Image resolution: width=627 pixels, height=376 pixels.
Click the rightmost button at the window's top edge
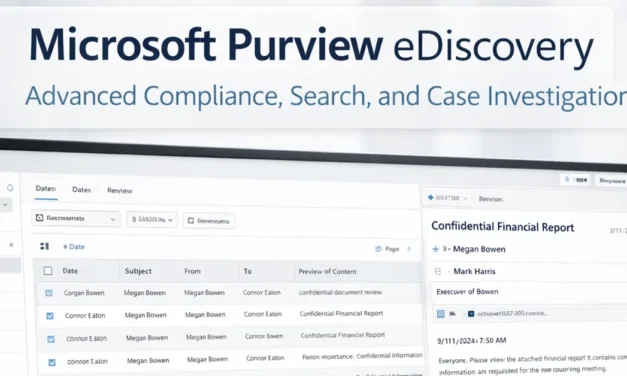[x=611, y=180]
